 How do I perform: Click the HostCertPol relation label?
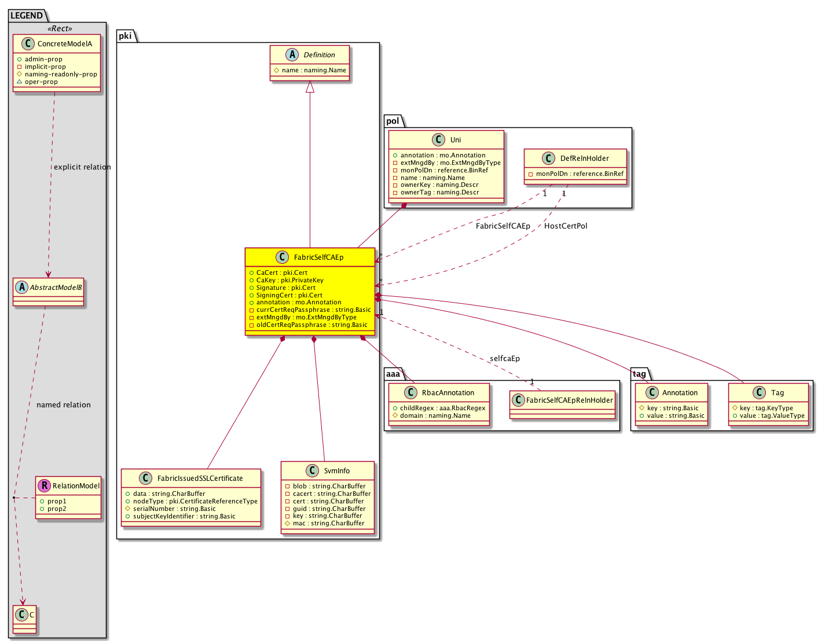click(x=566, y=226)
